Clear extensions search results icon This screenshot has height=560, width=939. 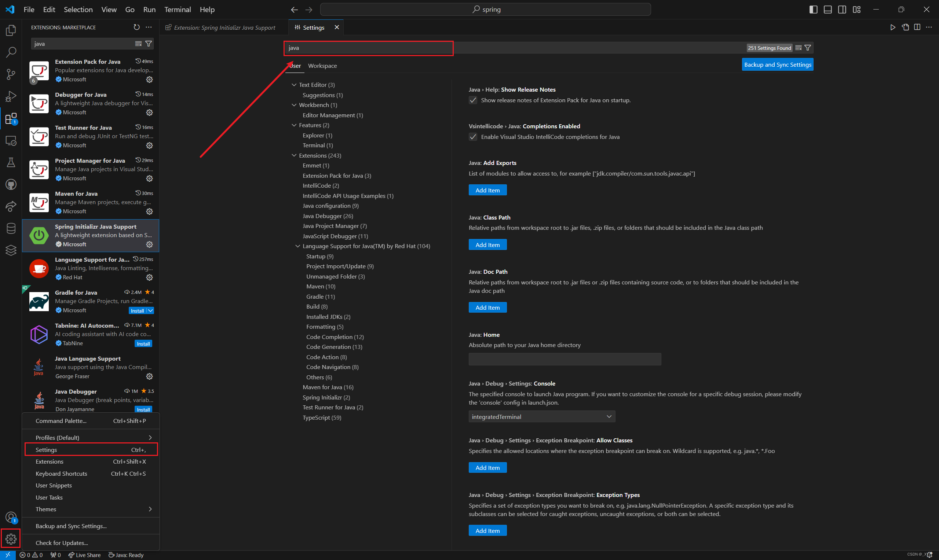(139, 44)
